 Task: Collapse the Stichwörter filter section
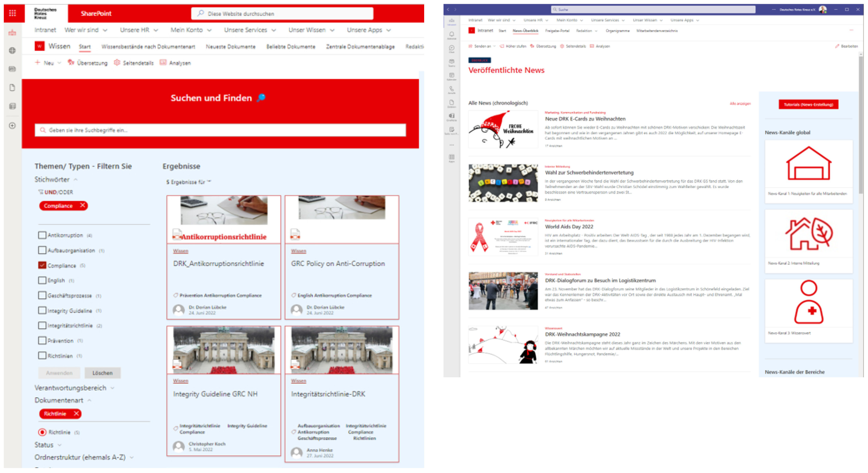(56, 179)
